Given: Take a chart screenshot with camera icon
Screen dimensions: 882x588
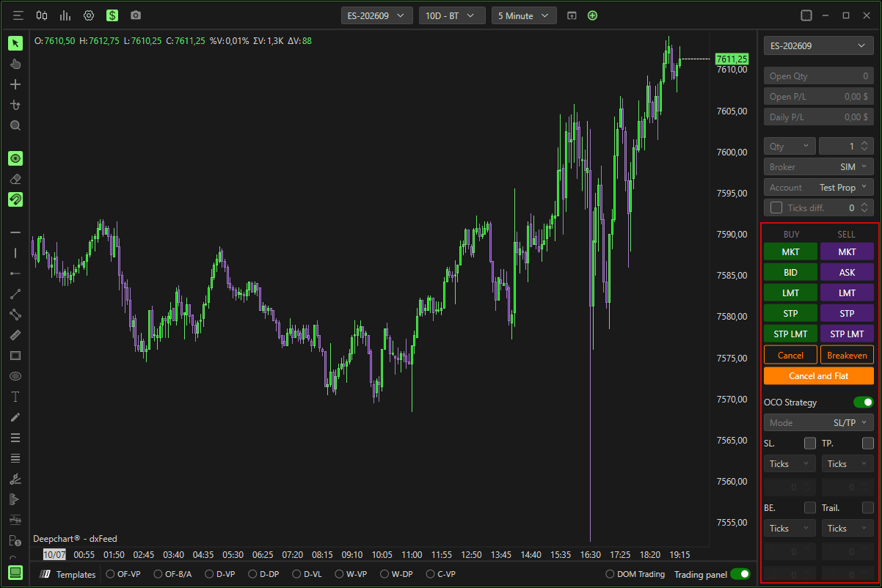Looking at the screenshot, I should point(135,15).
